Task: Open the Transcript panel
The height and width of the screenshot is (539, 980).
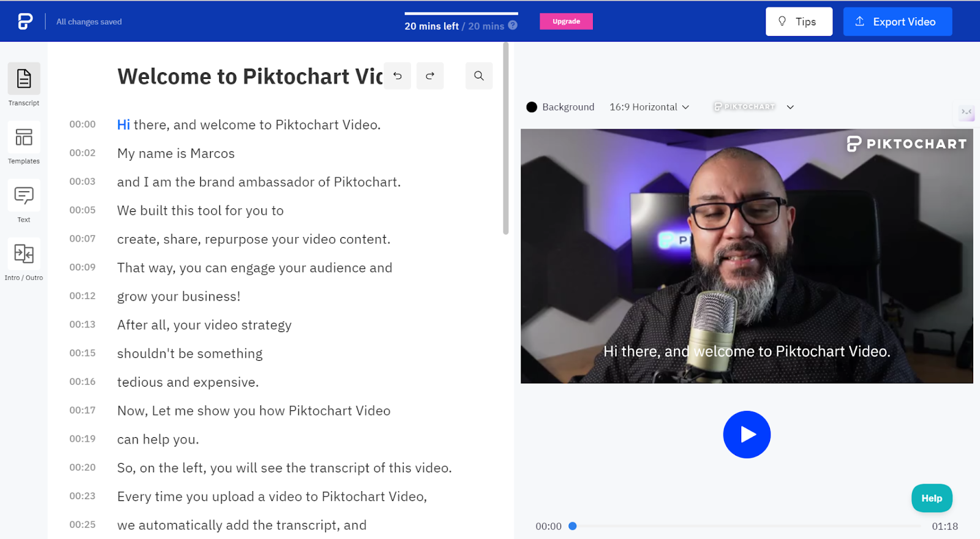Action: [24, 85]
